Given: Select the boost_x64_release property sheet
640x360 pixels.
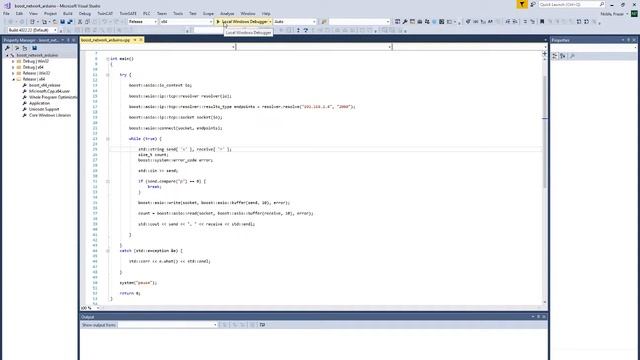Looking at the screenshot, I should point(44,85).
